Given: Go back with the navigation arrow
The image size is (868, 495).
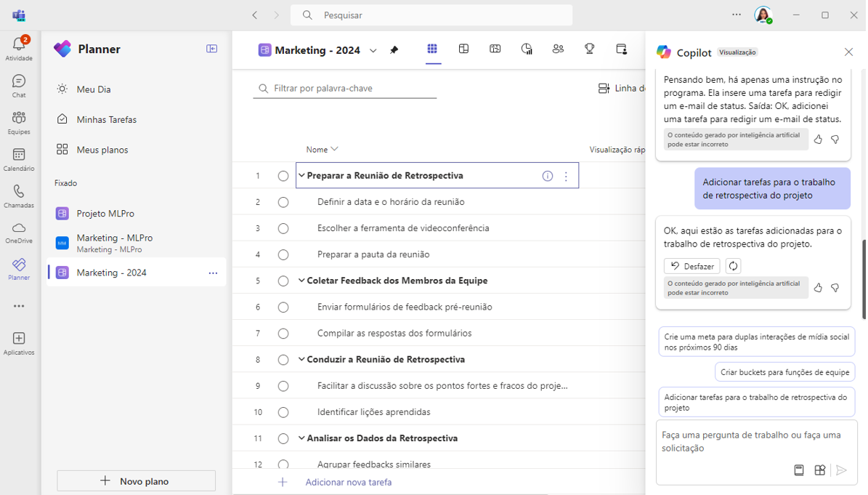Looking at the screenshot, I should [255, 15].
